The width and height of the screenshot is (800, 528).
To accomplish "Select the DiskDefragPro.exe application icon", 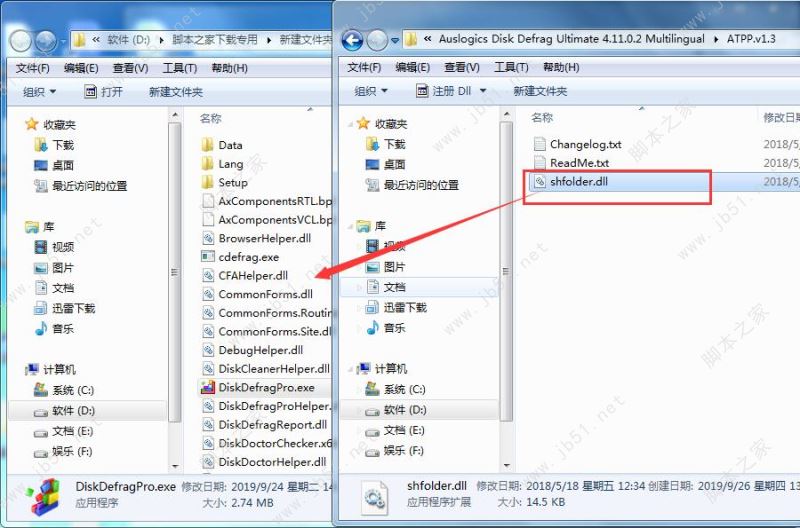I will coord(208,387).
